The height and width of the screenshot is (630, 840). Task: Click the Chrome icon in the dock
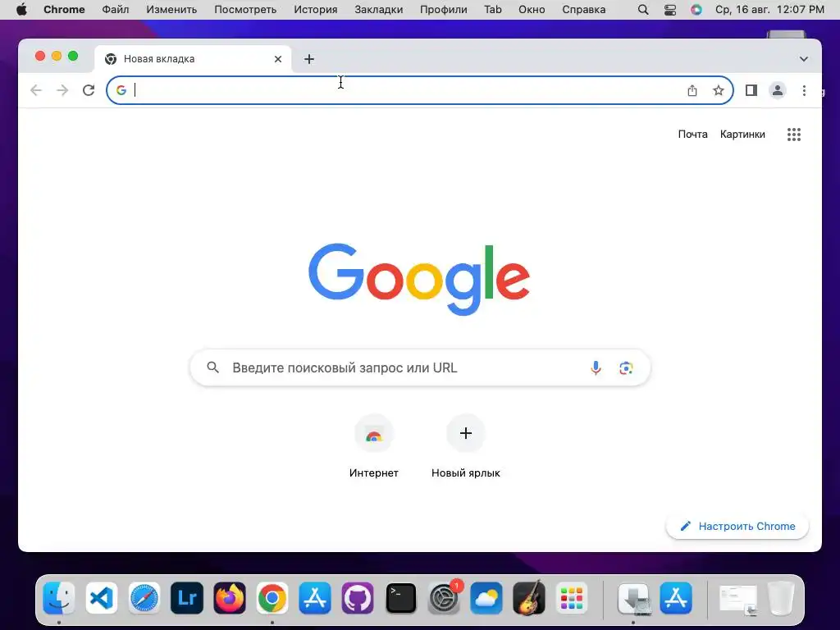272,598
